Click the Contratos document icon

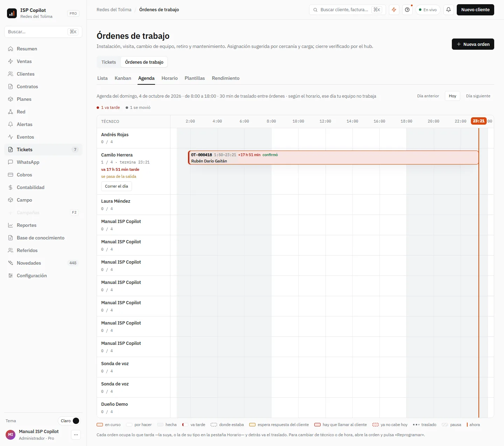[x=10, y=86]
